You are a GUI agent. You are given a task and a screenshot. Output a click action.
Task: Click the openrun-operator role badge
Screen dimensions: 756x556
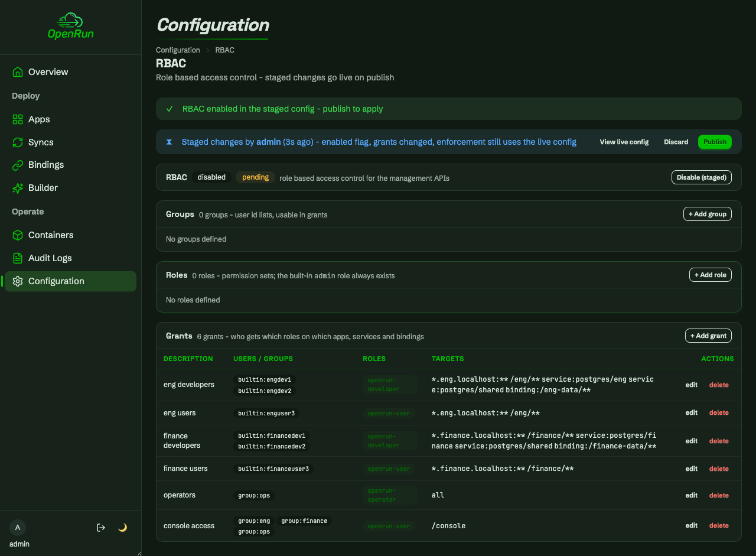pyautogui.click(x=390, y=495)
